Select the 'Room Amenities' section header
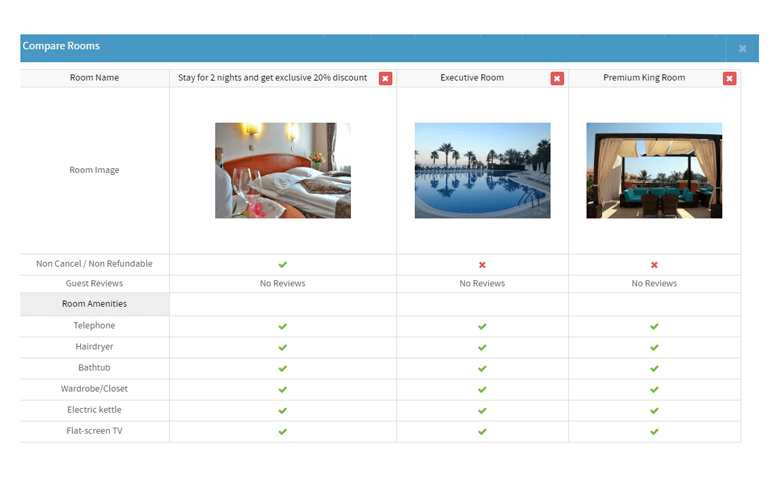Screen dimensions: 780x479 click(94, 304)
